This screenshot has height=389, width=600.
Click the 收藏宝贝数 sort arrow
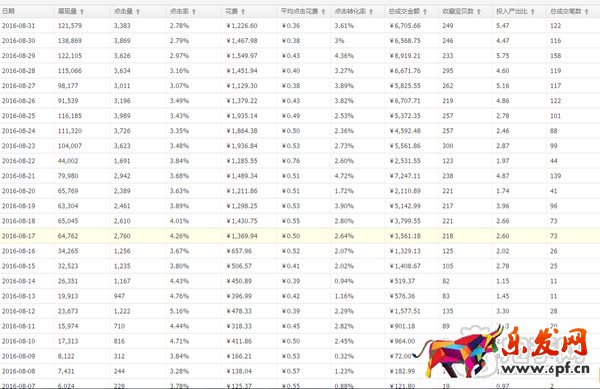point(479,12)
